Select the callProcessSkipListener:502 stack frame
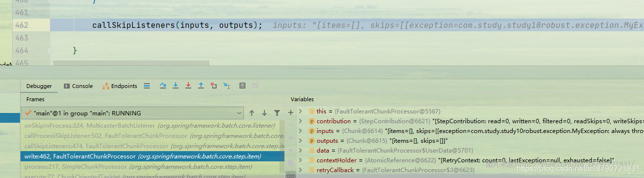 click(153, 136)
